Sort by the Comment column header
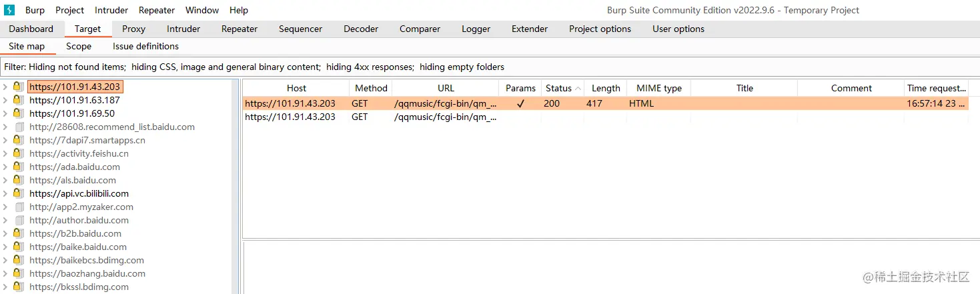Image resolution: width=980 pixels, height=294 pixels. point(851,88)
